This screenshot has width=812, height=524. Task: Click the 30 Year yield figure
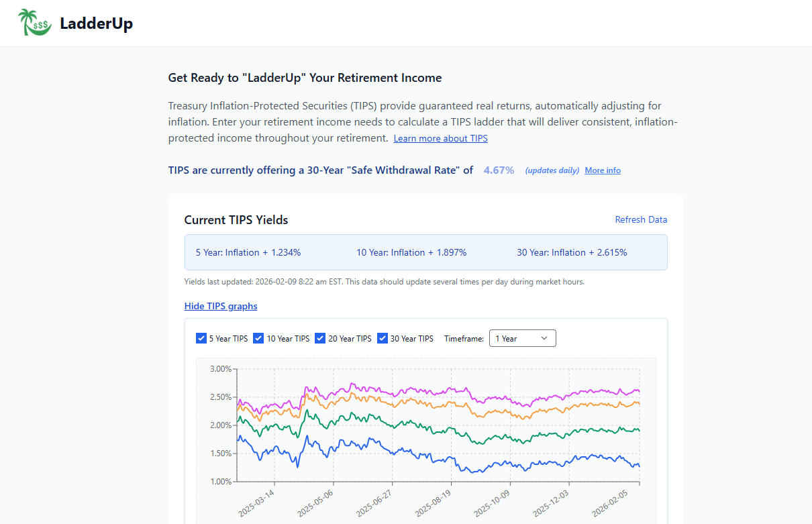click(572, 252)
